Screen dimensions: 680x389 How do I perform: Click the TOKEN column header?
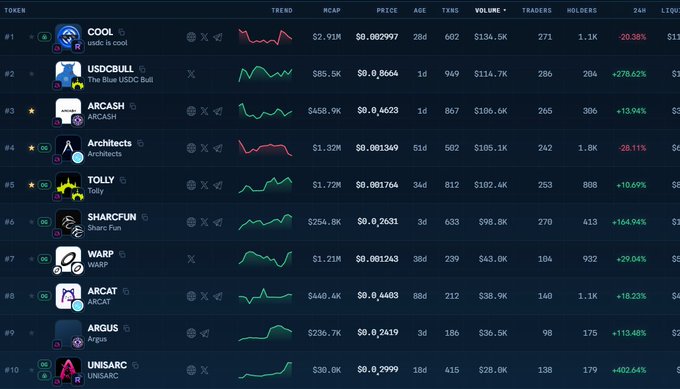coord(15,10)
